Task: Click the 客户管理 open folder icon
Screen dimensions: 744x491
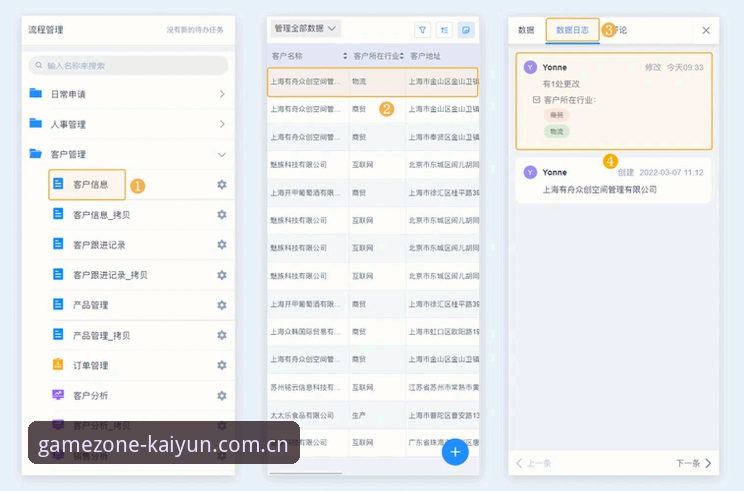Action: [36, 153]
